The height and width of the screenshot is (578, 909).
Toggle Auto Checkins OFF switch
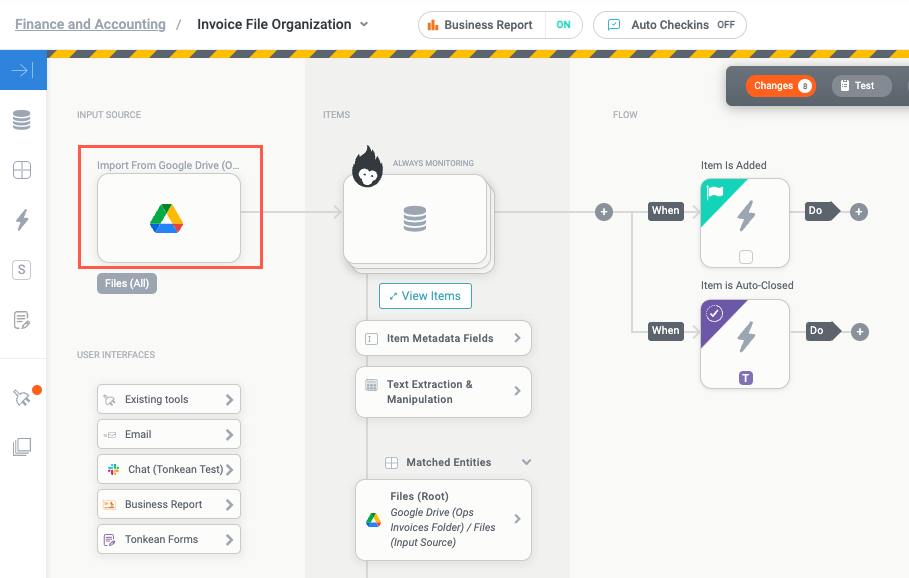click(725, 25)
